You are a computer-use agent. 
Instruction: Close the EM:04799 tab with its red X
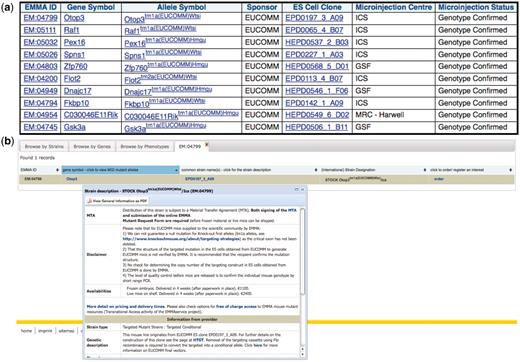coord(206,144)
